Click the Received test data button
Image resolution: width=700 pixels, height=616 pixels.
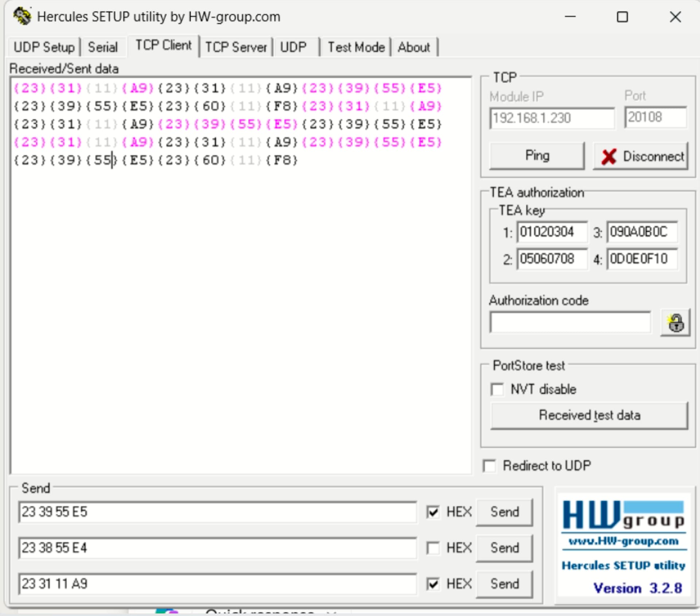click(589, 415)
